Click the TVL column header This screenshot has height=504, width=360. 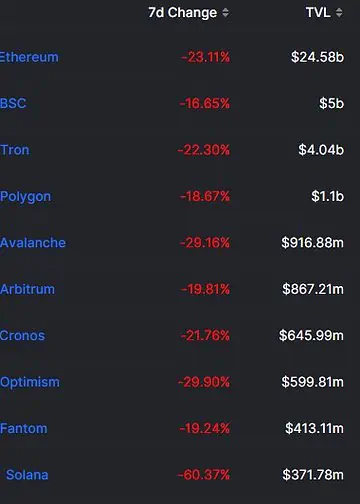318,13
